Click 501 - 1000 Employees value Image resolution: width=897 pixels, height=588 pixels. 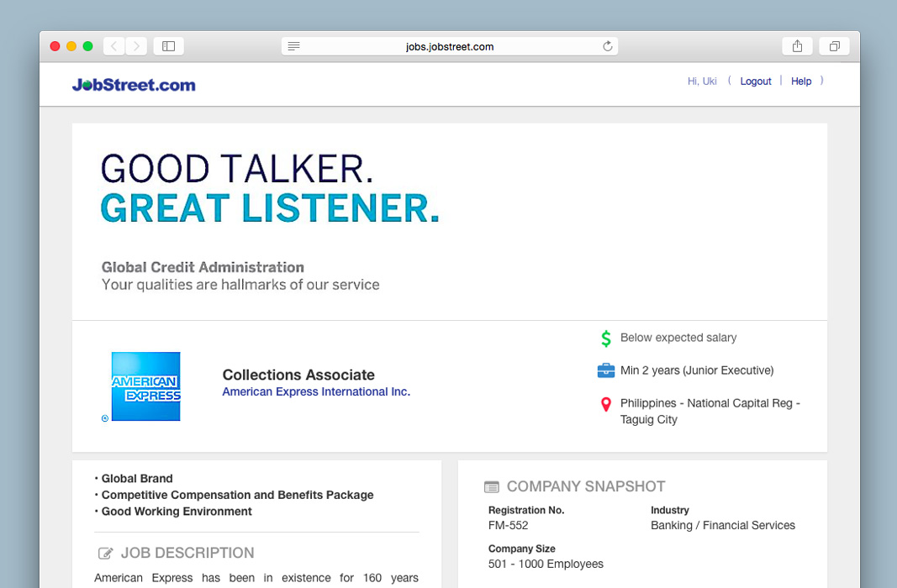tap(546, 564)
